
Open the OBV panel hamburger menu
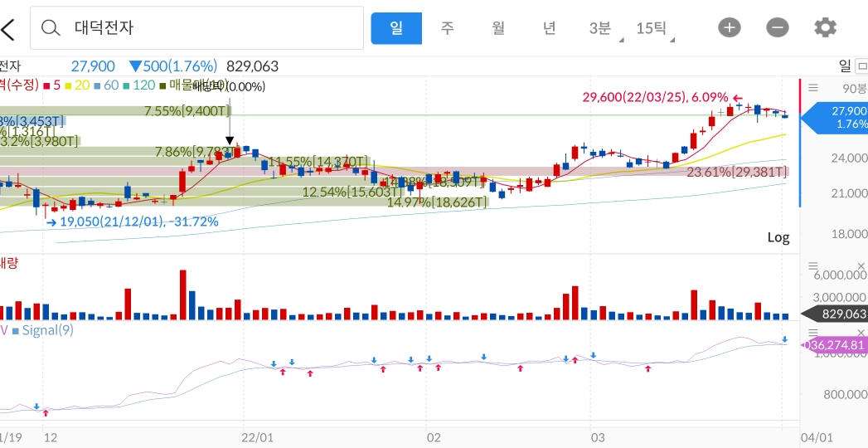click(x=813, y=332)
